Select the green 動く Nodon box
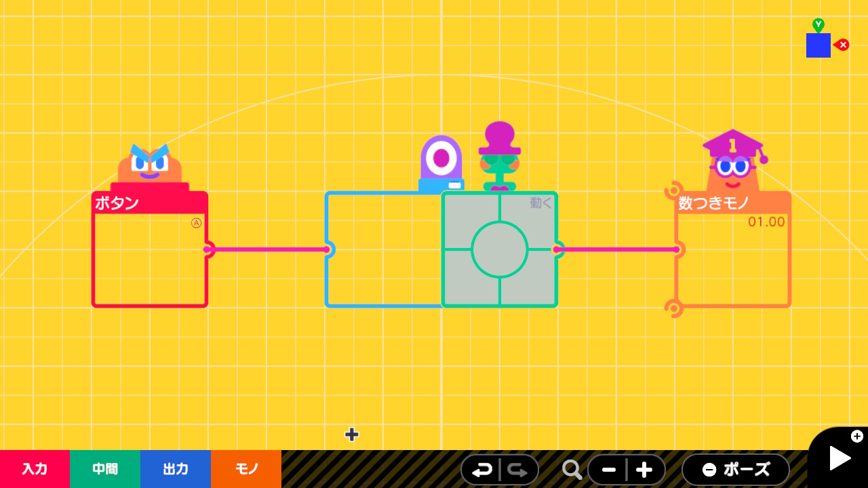This screenshot has width=868, height=488. click(500, 249)
